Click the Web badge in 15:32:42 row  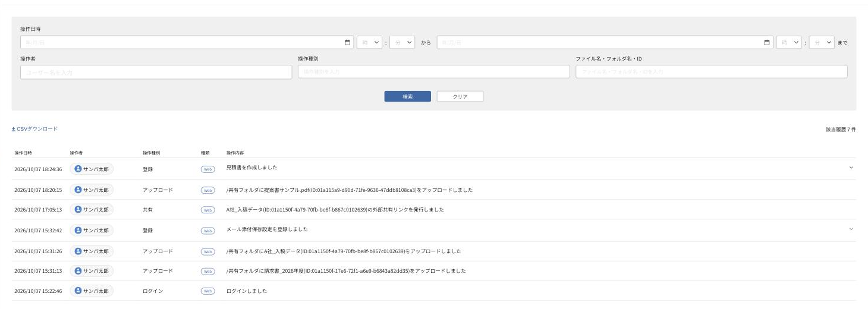(207, 231)
